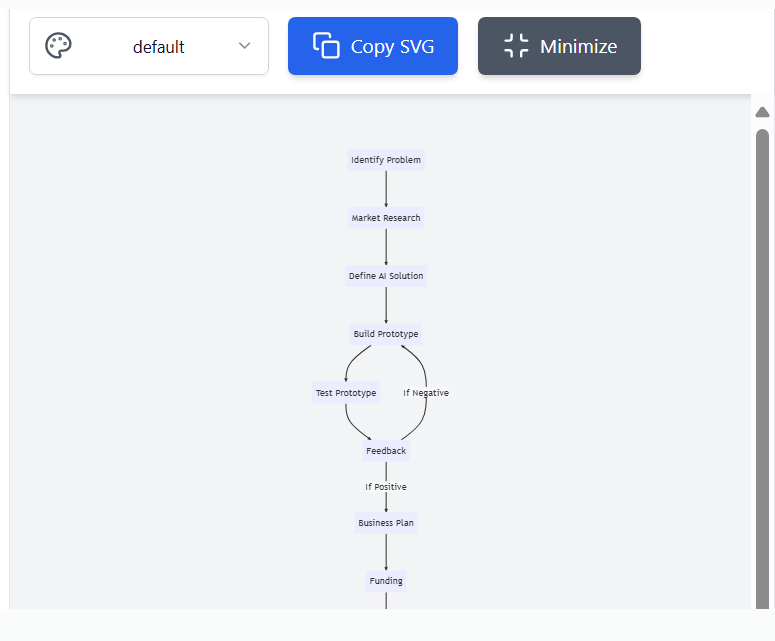Select the word default in theme selector
This screenshot has height=641, width=775.
159,47
